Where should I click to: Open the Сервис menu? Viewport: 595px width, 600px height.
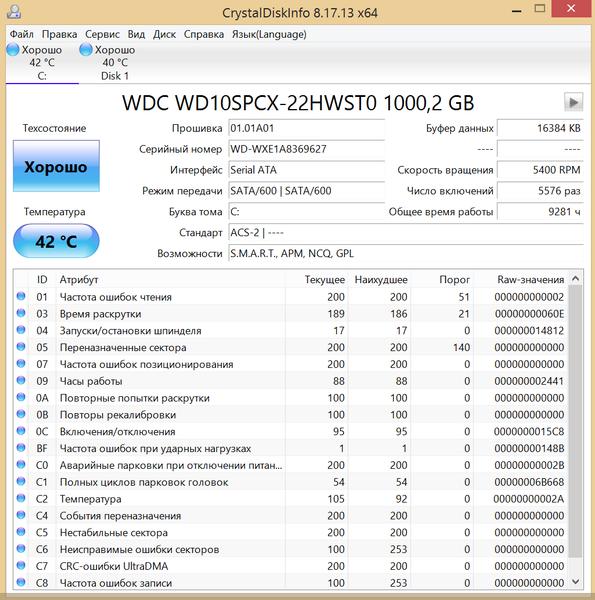[x=102, y=34]
